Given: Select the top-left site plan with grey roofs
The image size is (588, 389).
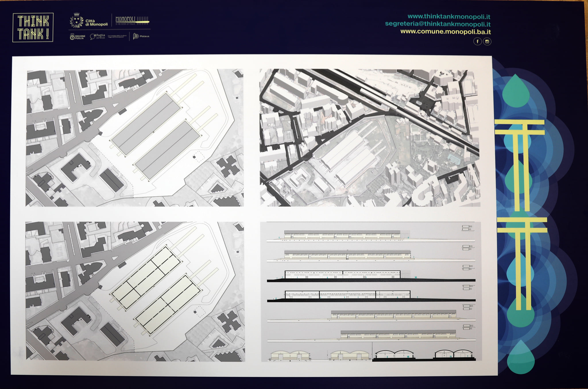Looking at the screenshot, I should (135, 138).
